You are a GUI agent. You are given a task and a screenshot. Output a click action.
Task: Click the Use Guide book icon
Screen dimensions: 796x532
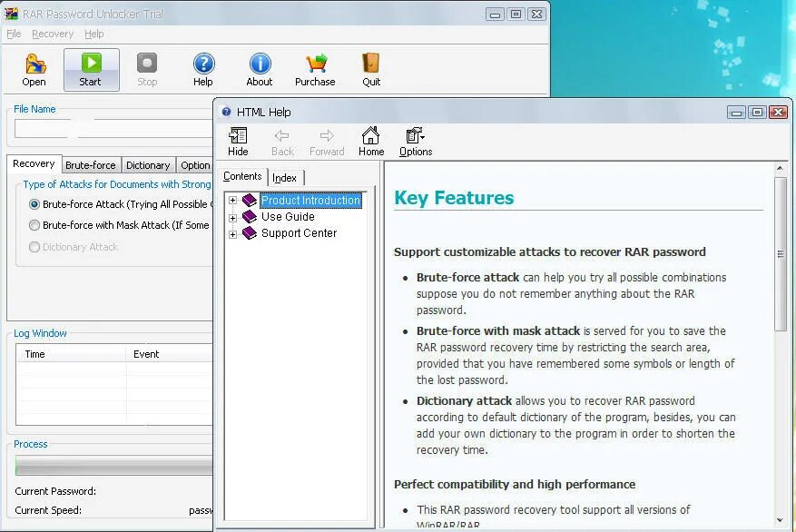coord(250,217)
